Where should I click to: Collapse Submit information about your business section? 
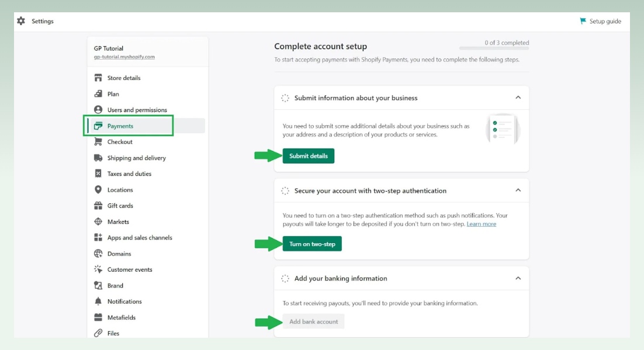point(518,98)
